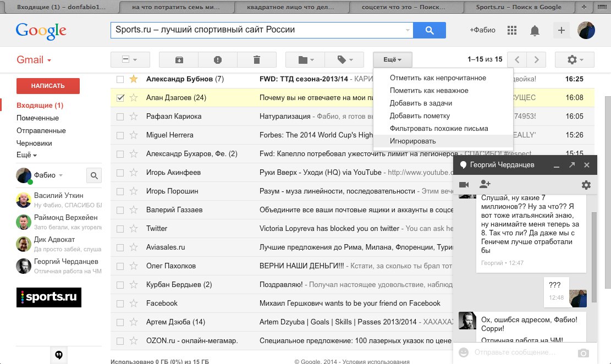Open Google apps grid icon
Viewport: 611px width, 364px height.
(512, 31)
